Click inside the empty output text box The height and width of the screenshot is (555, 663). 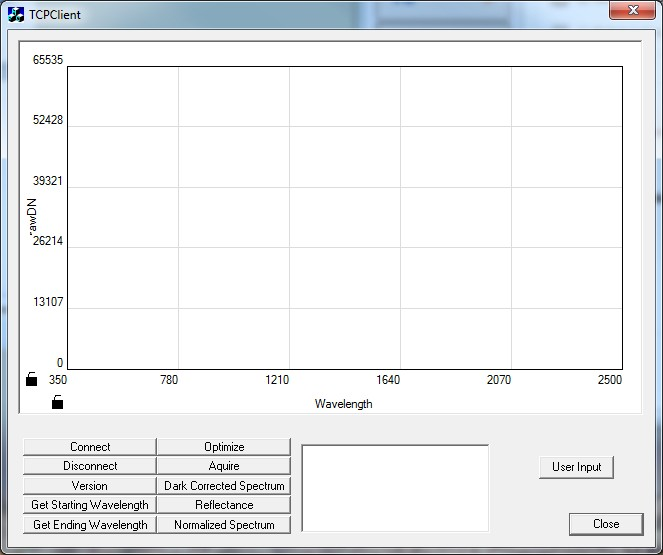point(395,488)
